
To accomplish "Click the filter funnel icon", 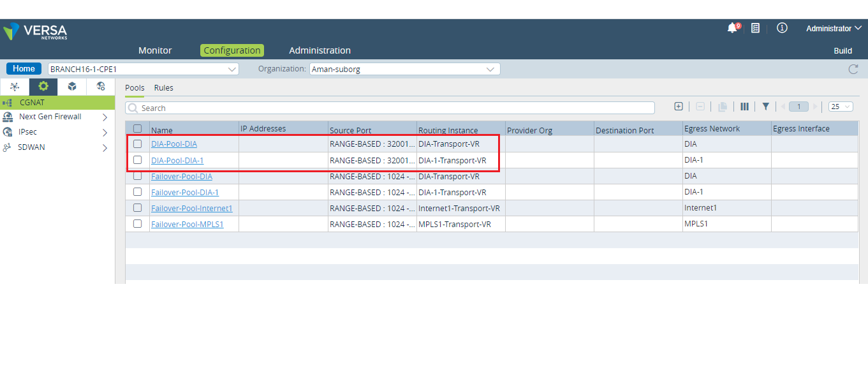I will pyautogui.click(x=765, y=107).
